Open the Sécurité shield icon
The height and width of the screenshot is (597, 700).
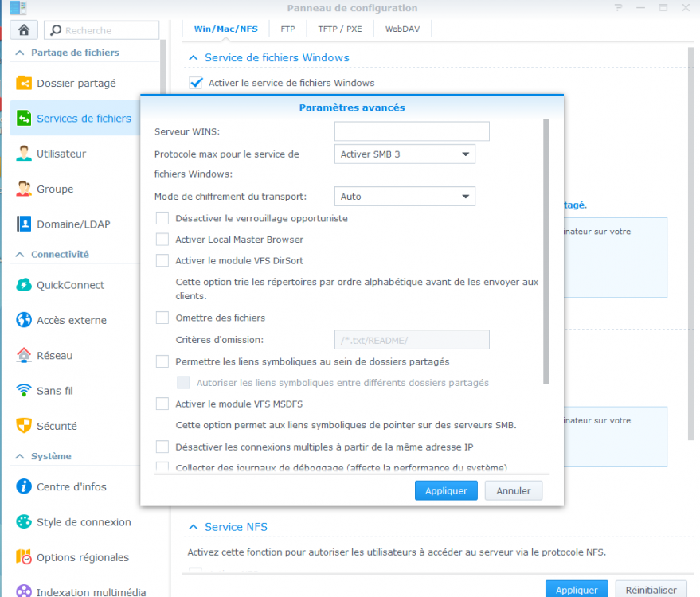(x=24, y=426)
